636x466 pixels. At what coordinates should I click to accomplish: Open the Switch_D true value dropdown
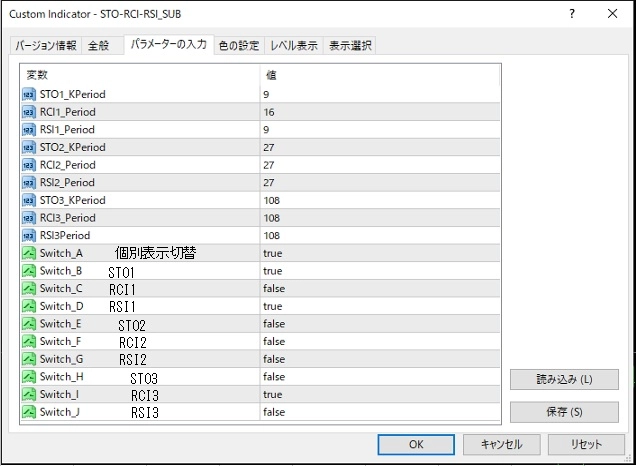point(380,306)
